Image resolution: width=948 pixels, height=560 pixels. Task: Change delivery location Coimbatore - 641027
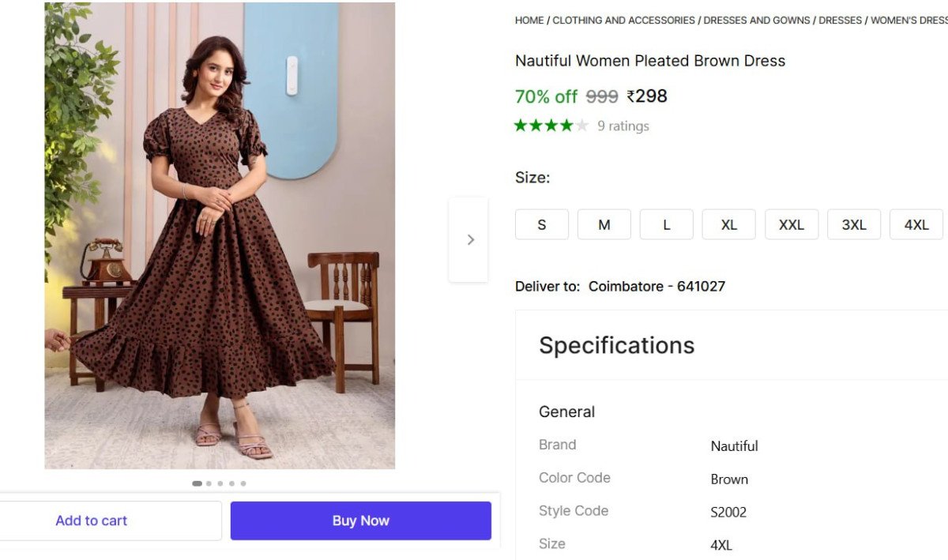pyautogui.click(x=656, y=286)
